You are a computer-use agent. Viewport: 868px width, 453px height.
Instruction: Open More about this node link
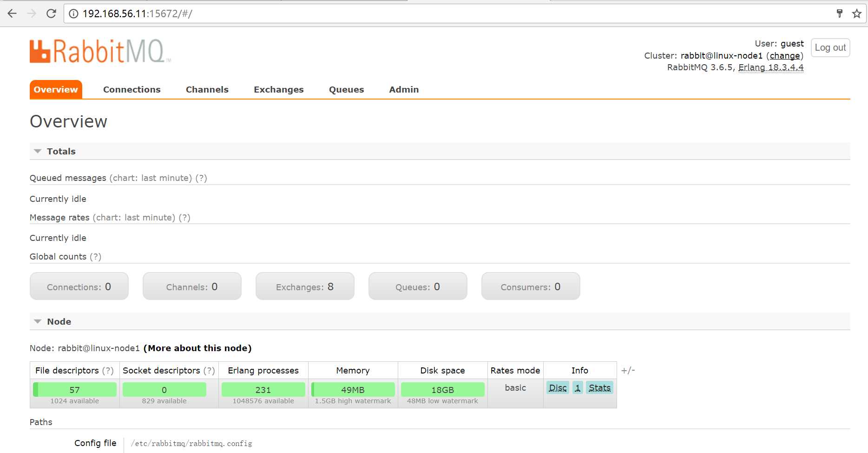click(x=197, y=348)
